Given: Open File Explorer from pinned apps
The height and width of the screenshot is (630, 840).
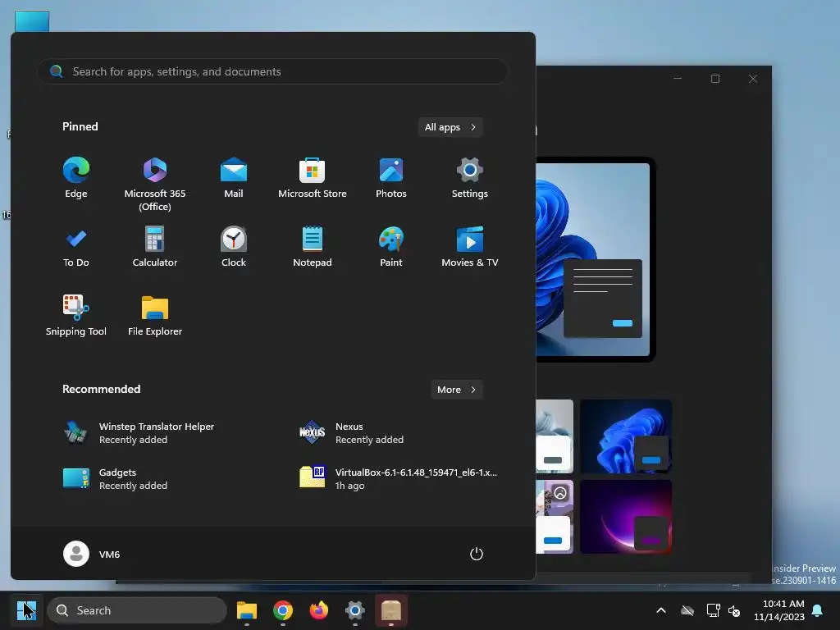Looking at the screenshot, I should 155,317.
